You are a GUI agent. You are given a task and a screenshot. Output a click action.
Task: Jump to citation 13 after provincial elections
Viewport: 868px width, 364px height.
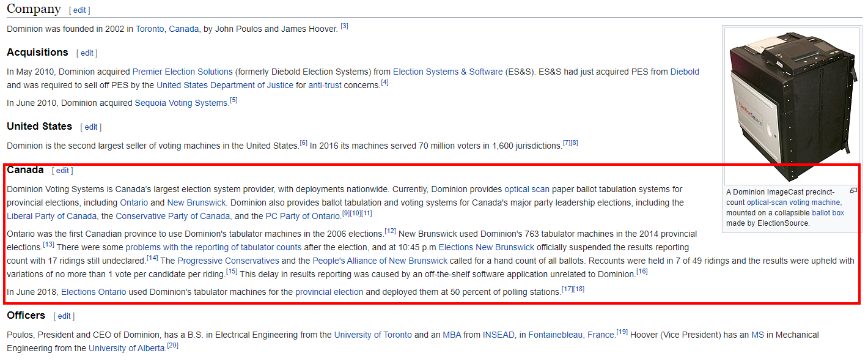[49, 245]
